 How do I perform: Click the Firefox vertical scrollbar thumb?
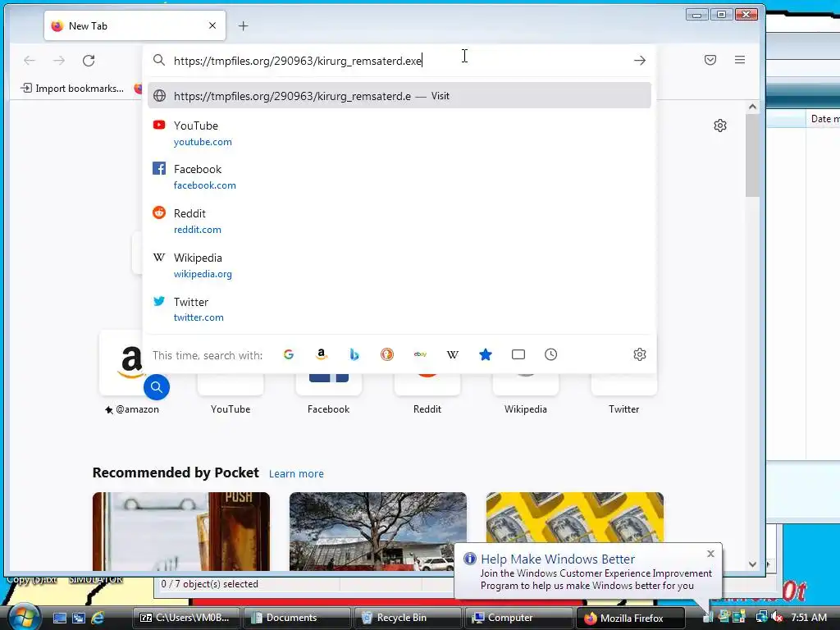point(753,155)
